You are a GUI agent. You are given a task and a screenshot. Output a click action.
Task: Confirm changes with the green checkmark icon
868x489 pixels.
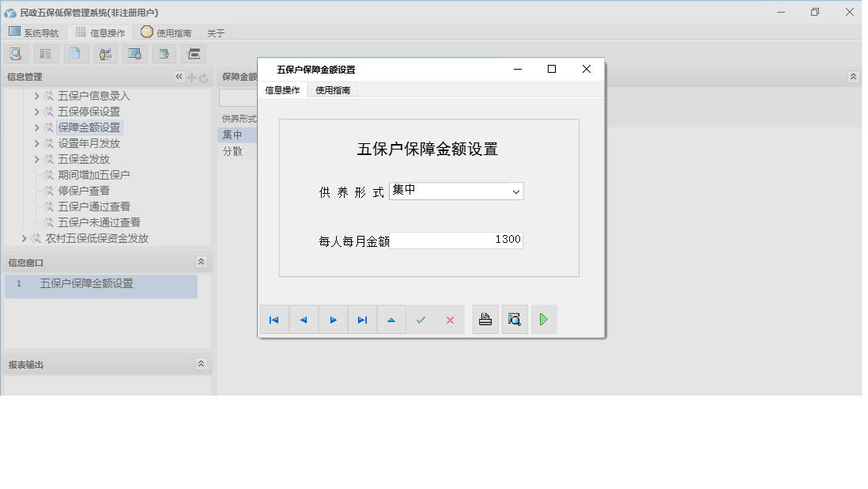pos(421,320)
